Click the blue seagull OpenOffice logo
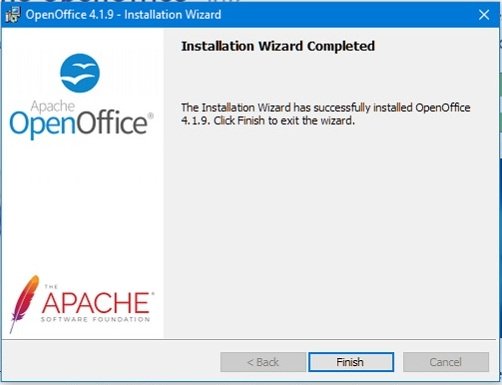Image resolution: width=502 pixels, height=385 pixels. 80,73
